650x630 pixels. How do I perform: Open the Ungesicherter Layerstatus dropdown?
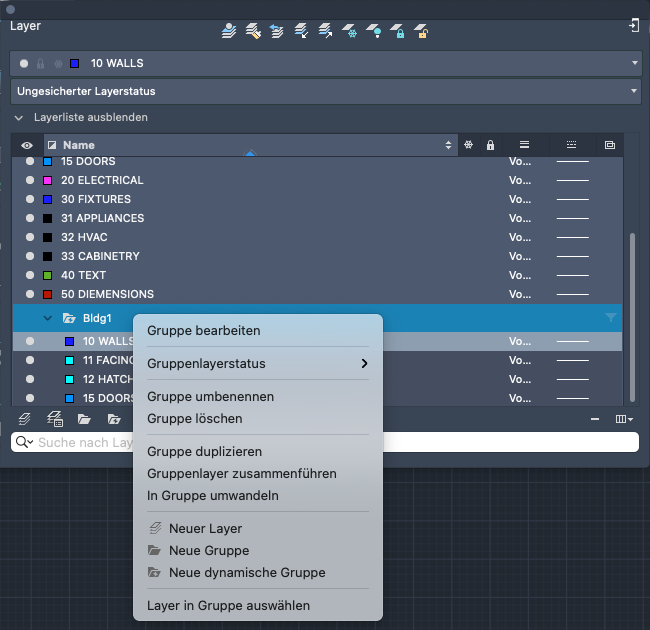point(634,91)
